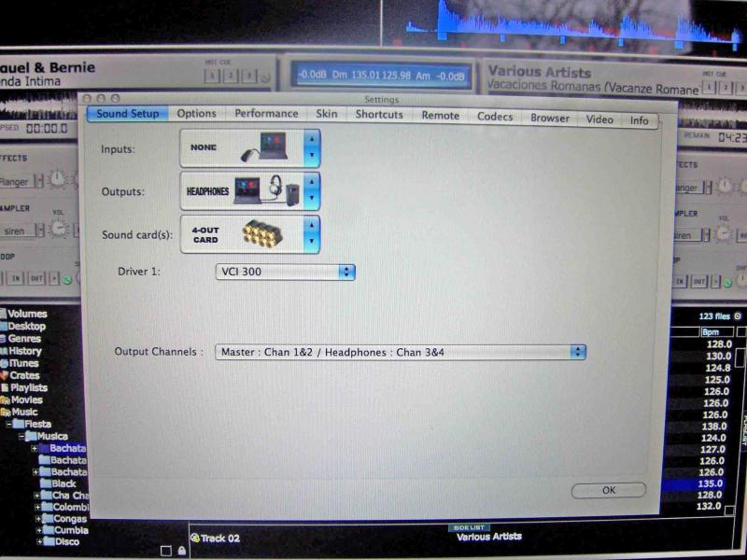747x560 pixels.
Task: Open the Output Channels dropdown
Action: (401, 353)
